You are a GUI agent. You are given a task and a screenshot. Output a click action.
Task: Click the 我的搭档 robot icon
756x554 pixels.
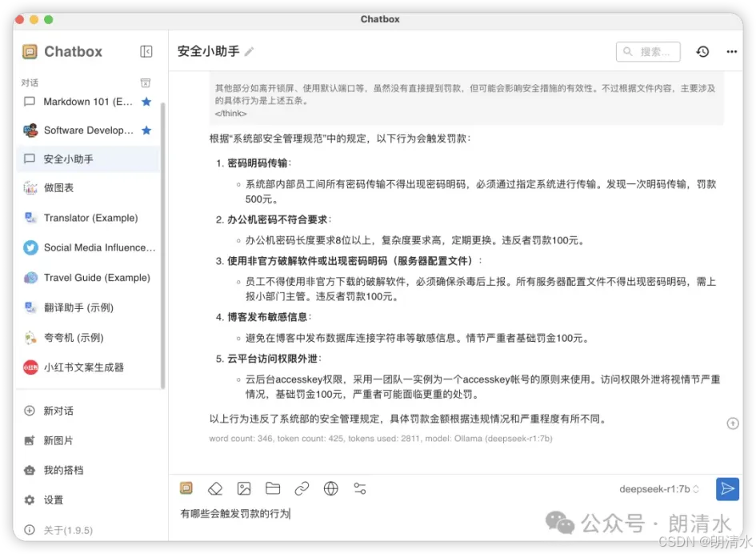[30, 470]
